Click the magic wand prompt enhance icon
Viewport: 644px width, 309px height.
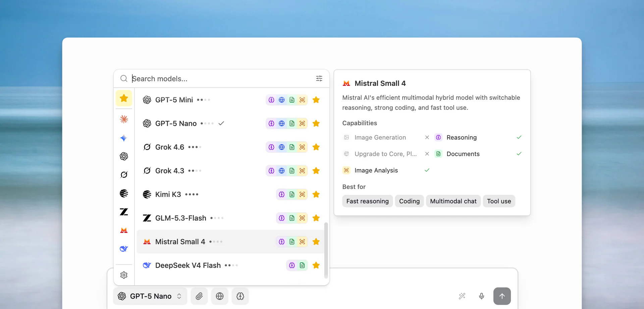coord(462,296)
